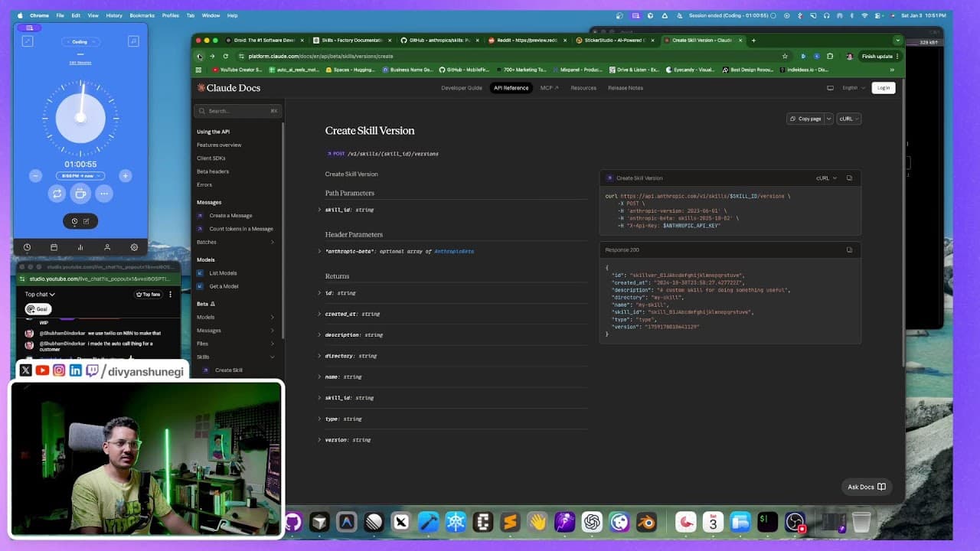The height and width of the screenshot is (551, 980).
Task: Toggle Top fans filter in the live chat
Action: [x=149, y=294]
